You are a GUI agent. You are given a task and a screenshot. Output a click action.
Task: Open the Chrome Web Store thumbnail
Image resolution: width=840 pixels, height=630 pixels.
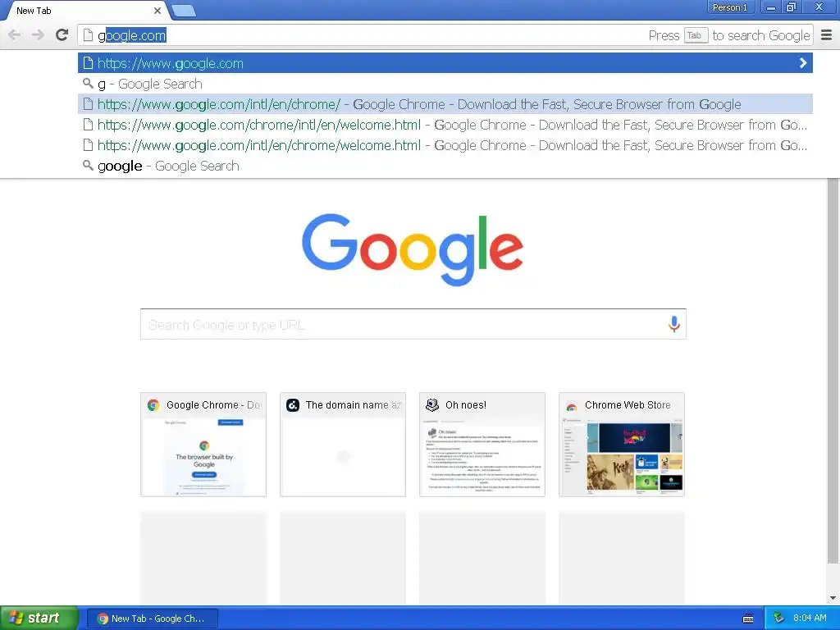click(x=622, y=445)
